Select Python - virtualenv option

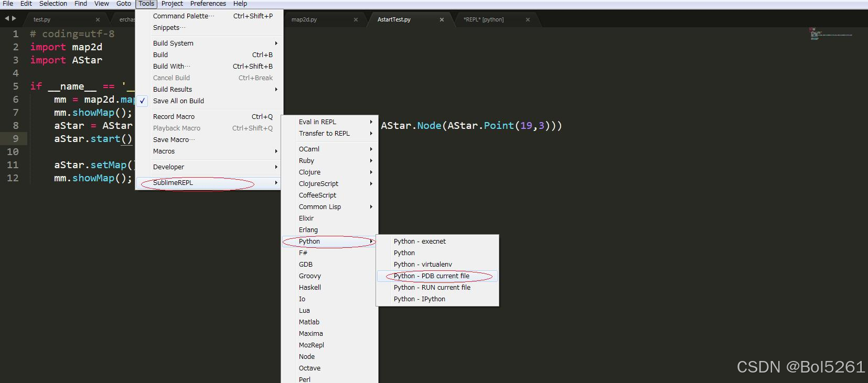[437, 265]
